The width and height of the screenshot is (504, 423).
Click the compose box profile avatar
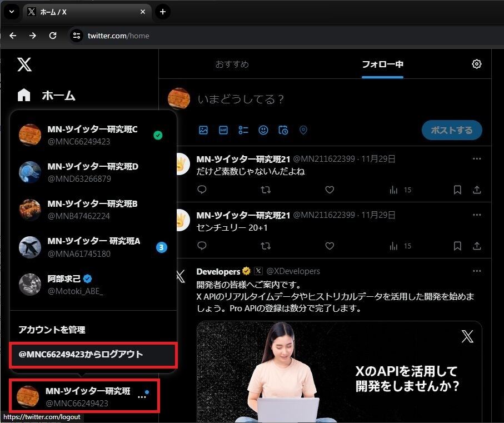(x=179, y=99)
